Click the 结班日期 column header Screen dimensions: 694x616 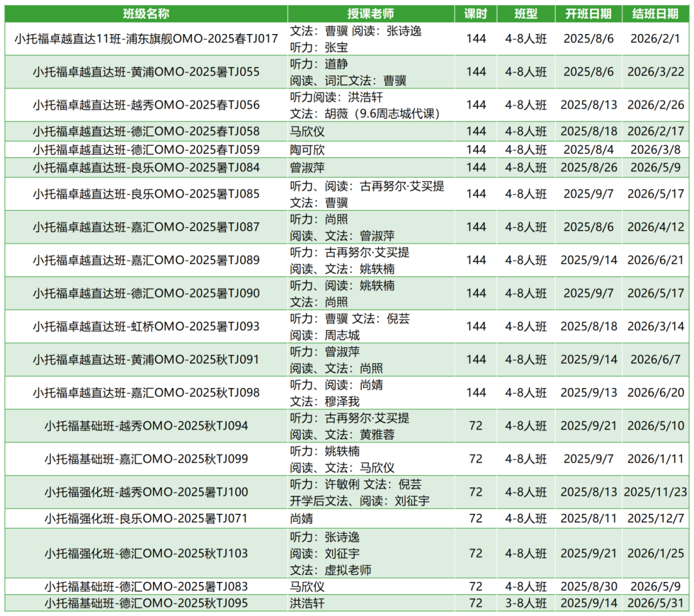[655, 13]
